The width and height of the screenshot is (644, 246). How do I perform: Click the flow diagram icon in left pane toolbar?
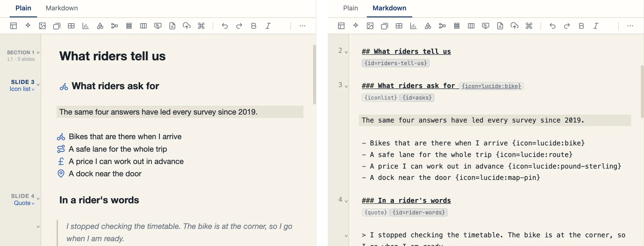[115, 26]
